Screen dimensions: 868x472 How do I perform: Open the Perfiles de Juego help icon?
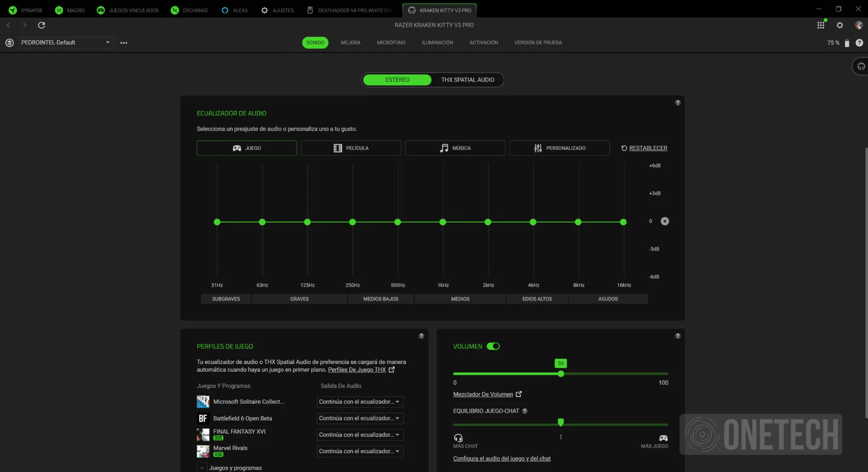pos(421,336)
